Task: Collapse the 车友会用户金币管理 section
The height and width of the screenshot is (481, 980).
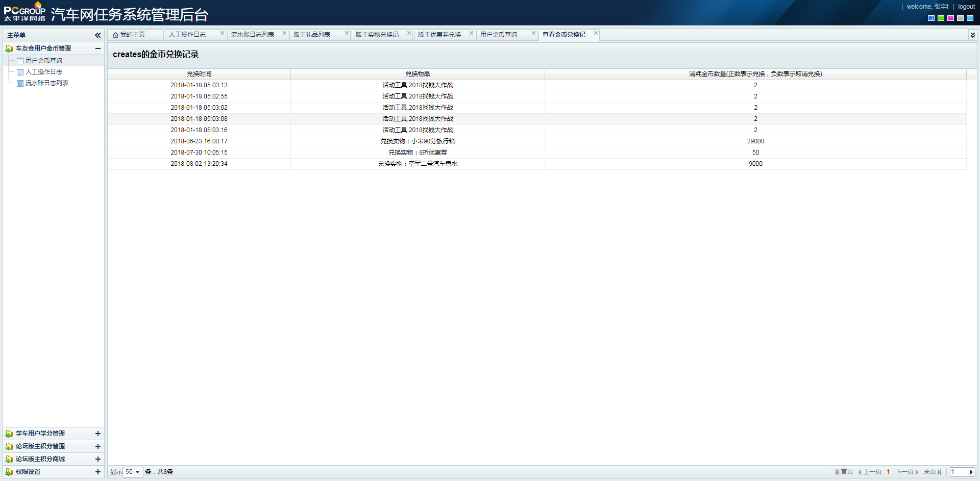Action: [97, 48]
